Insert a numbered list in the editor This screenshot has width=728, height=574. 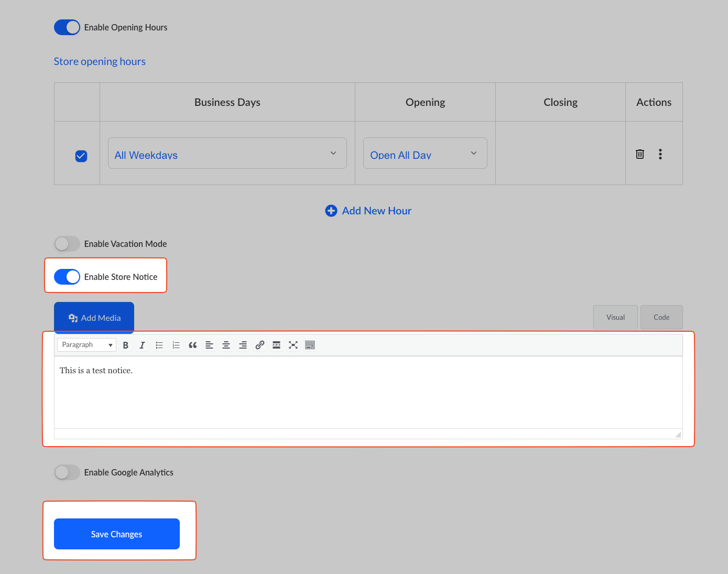pos(176,345)
